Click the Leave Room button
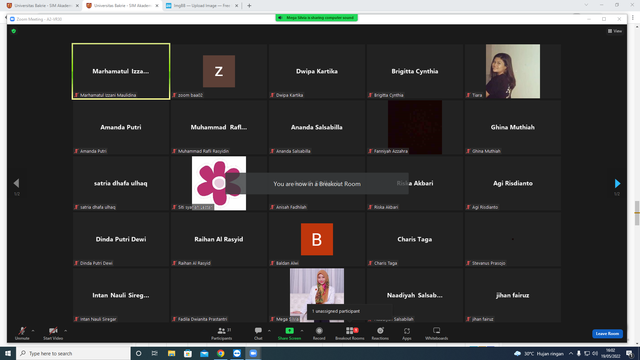 (x=607, y=333)
